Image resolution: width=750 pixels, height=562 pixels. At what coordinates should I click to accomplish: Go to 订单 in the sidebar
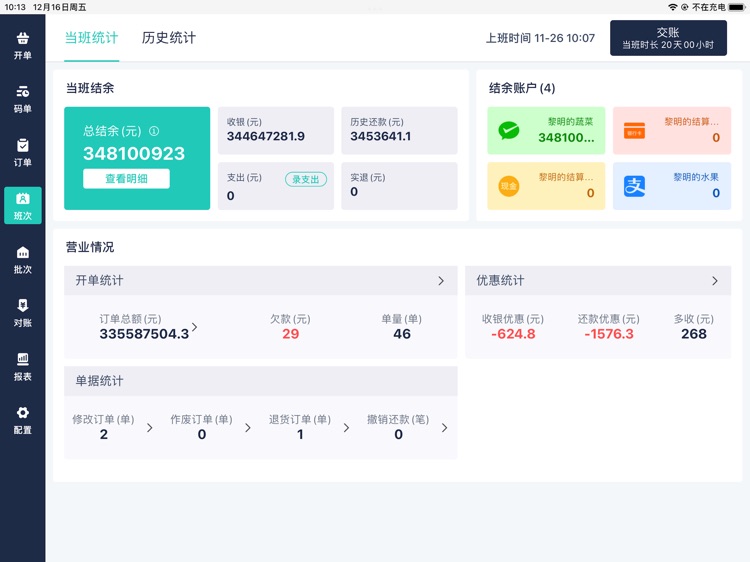[x=22, y=153]
